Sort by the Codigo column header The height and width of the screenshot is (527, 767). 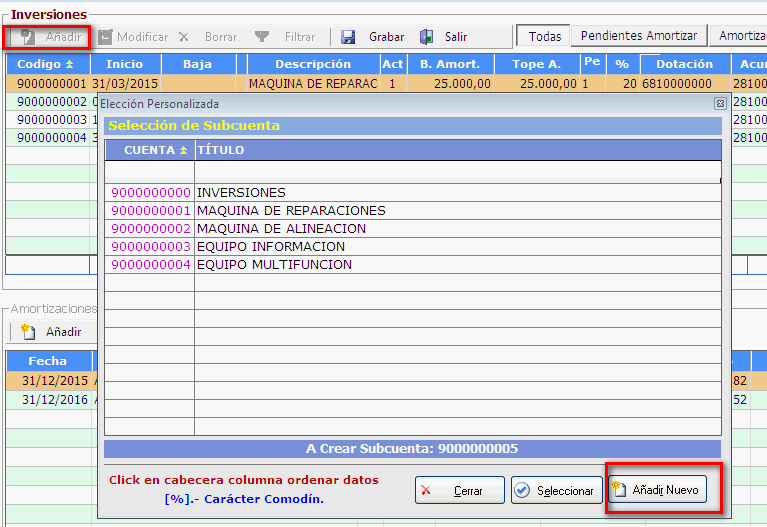click(x=46, y=64)
